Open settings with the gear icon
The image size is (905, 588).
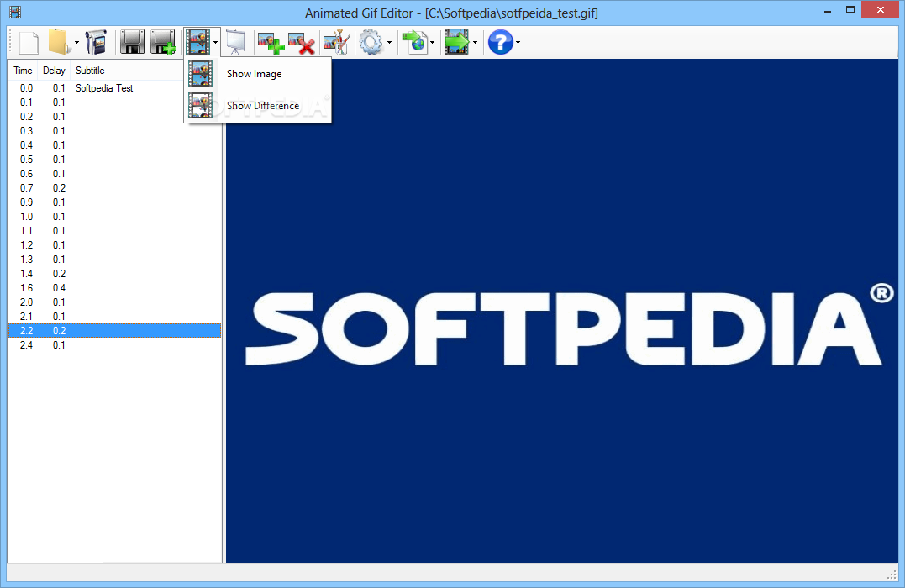(371, 42)
